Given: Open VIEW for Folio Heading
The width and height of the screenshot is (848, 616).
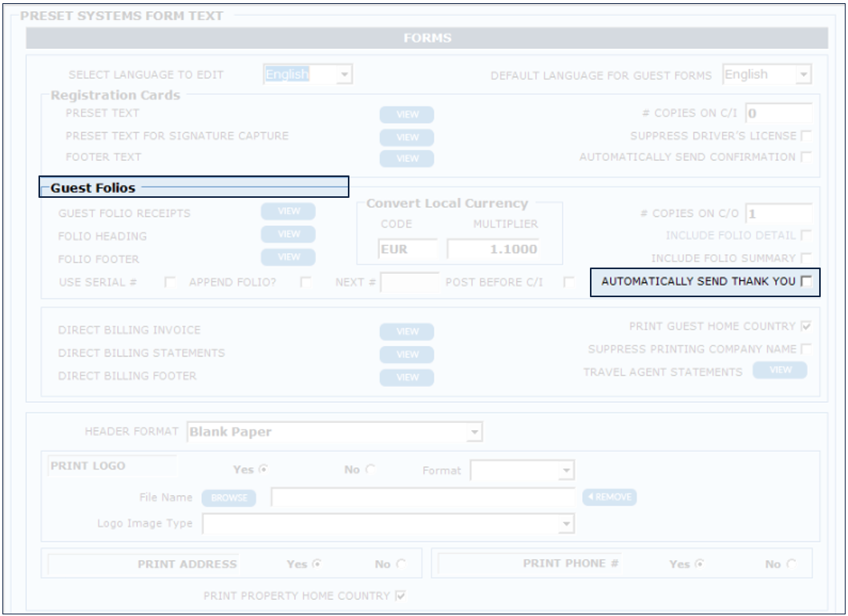Looking at the screenshot, I should coord(288,235).
